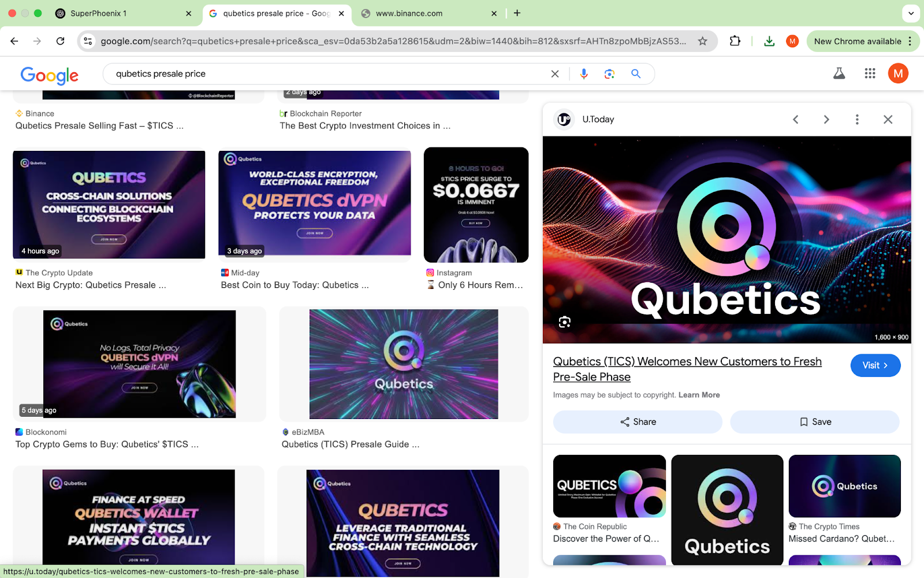Open Chrome downloads icon
This screenshot has height=578, width=924.
(769, 41)
